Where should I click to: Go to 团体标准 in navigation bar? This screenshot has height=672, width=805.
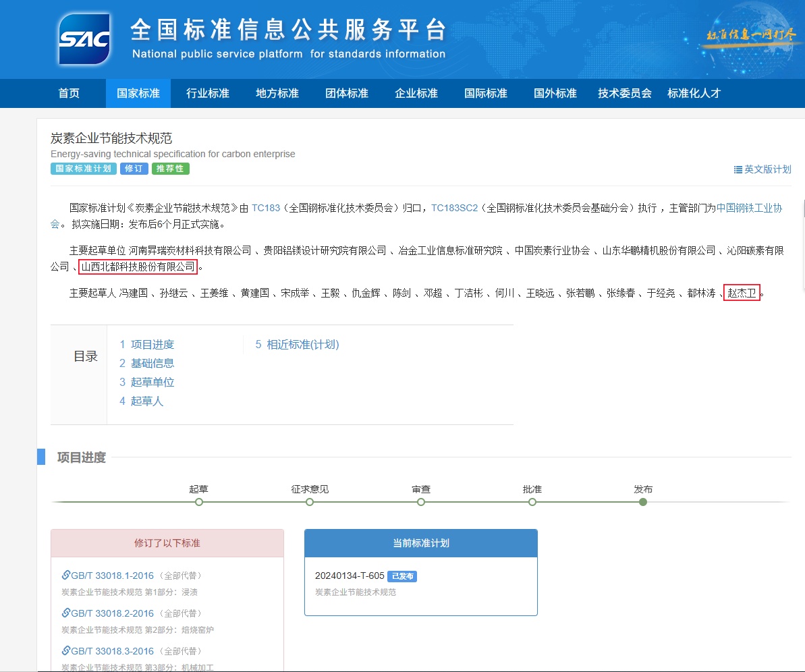(x=347, y=94)
